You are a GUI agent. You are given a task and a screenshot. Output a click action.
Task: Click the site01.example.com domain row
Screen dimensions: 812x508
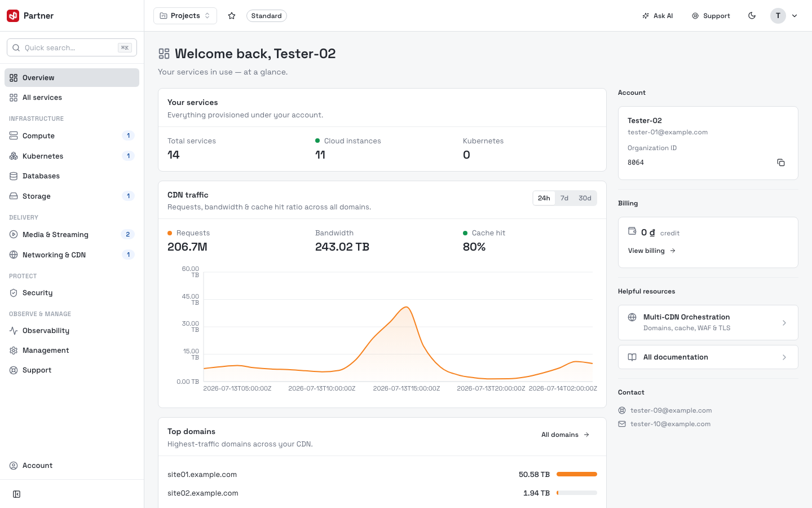(x=382, y=475)
